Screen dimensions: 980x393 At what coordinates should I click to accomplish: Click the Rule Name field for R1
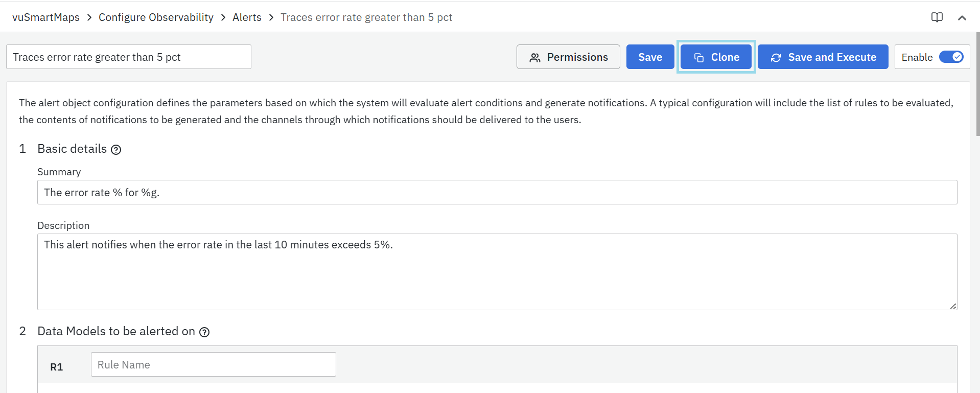tap(213, 364)
